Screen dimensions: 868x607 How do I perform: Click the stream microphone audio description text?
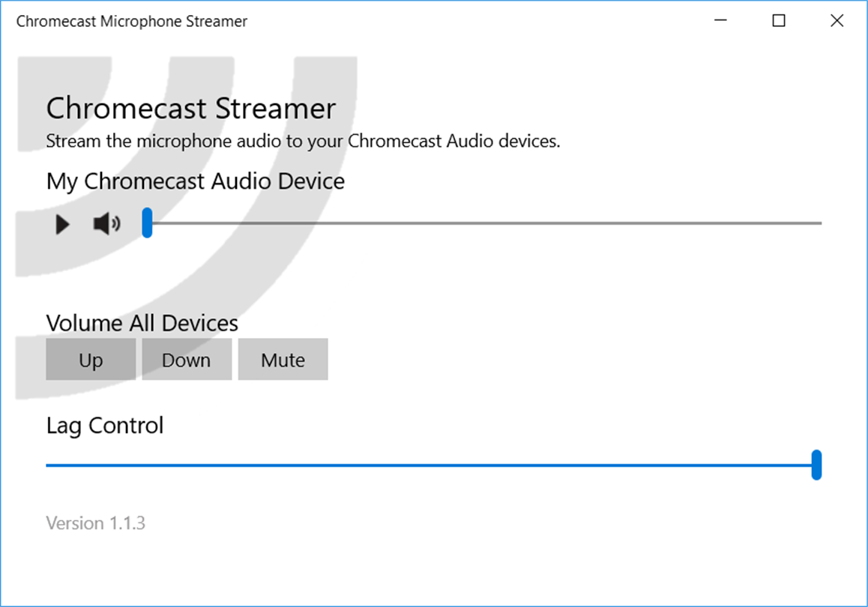tap(303, 141)
